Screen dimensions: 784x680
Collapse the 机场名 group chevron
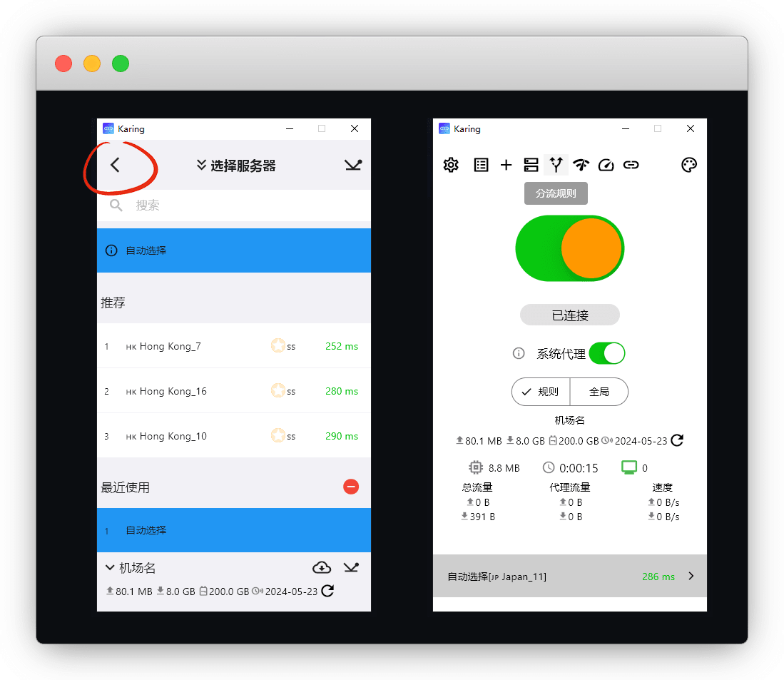(110, 568)
